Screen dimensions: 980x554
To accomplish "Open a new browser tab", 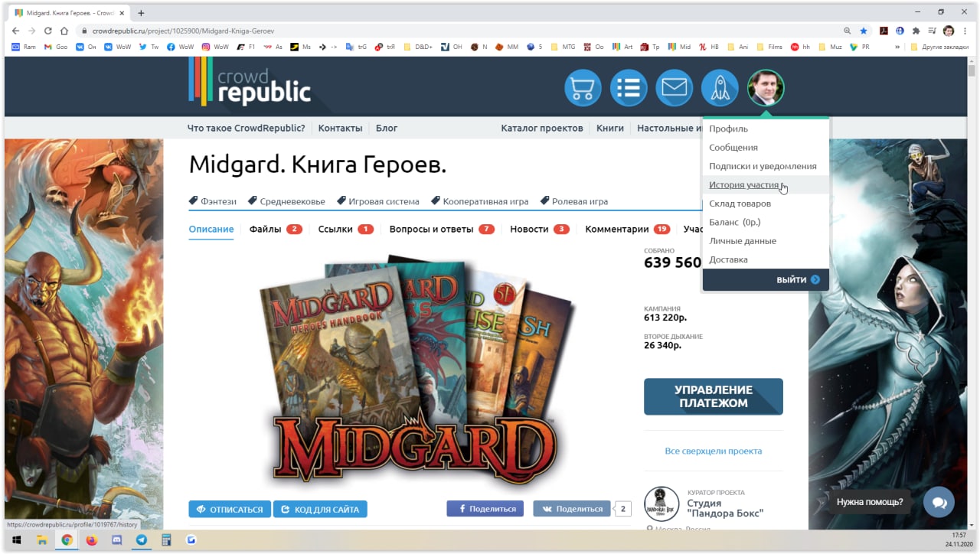I will pos(141,13).
